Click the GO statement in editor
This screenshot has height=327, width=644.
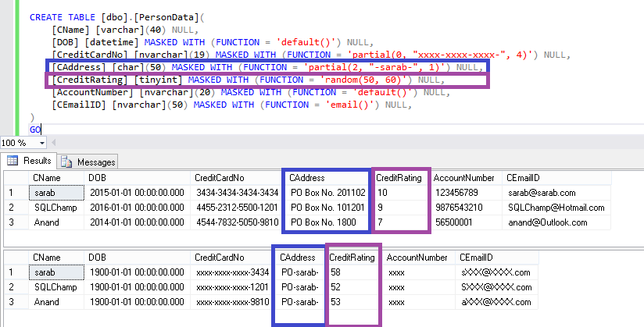[35, 130]
